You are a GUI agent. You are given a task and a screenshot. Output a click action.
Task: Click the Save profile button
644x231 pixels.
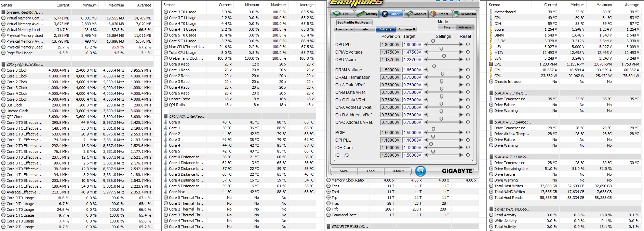point(344,171)
